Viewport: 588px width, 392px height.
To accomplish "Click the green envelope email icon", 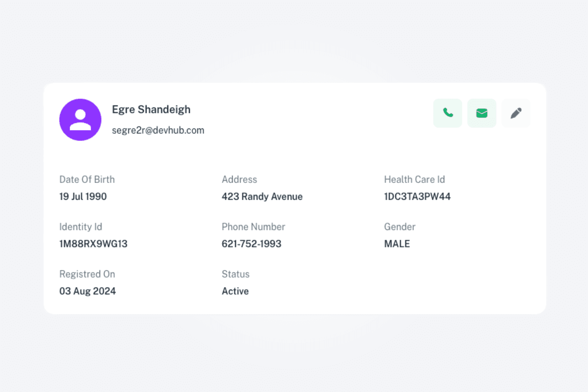I will 482,113.
